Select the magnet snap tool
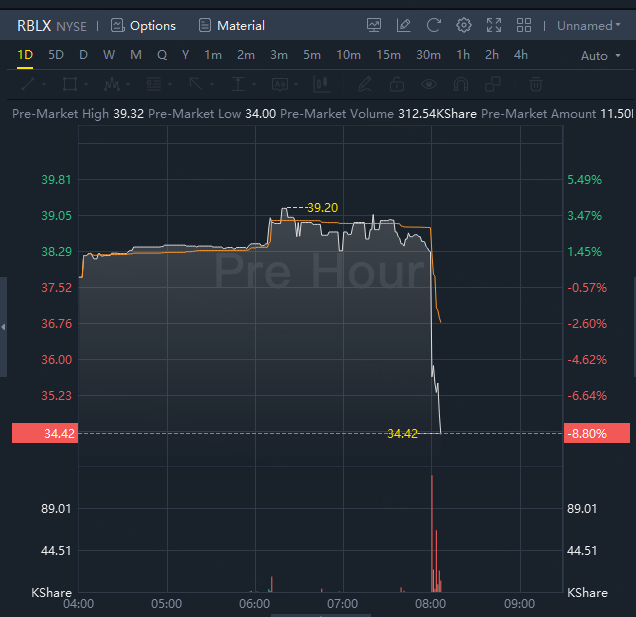This screenshot has height=617, width=636. pos(461,84)
